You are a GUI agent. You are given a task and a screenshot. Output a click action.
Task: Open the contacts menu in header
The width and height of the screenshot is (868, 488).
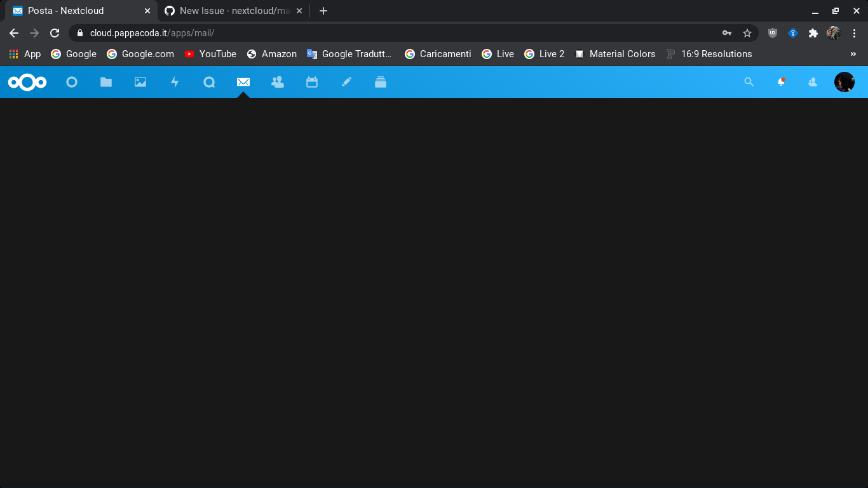tap(813, 82)
